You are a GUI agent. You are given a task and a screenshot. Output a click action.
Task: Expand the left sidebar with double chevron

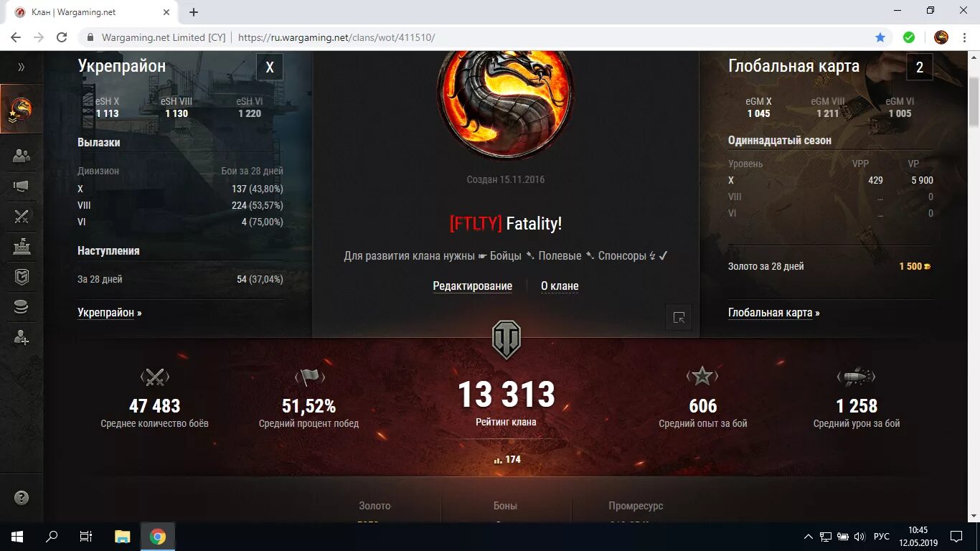pyautogui.click(x=21, y=67)
